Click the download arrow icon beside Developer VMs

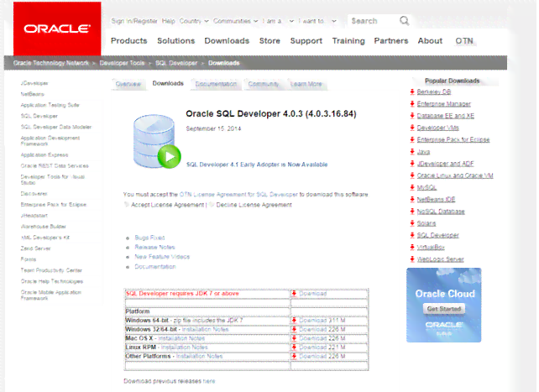(412, 128)
